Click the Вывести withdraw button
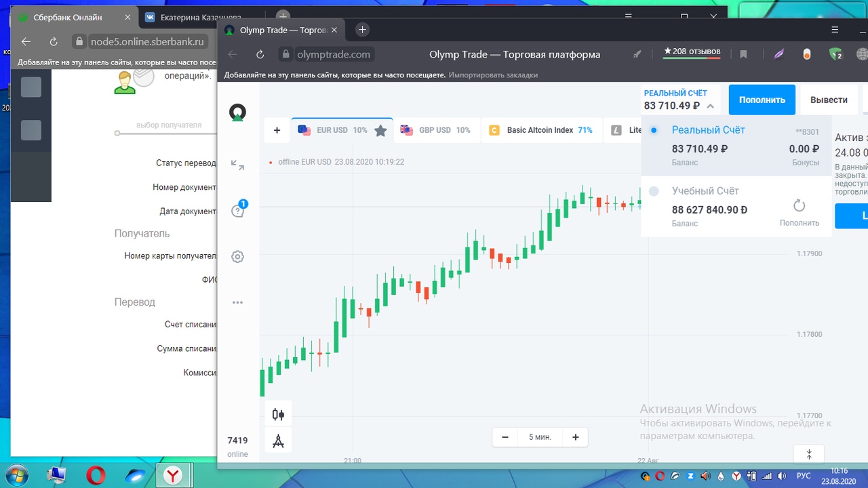 [x=829, y=100]
